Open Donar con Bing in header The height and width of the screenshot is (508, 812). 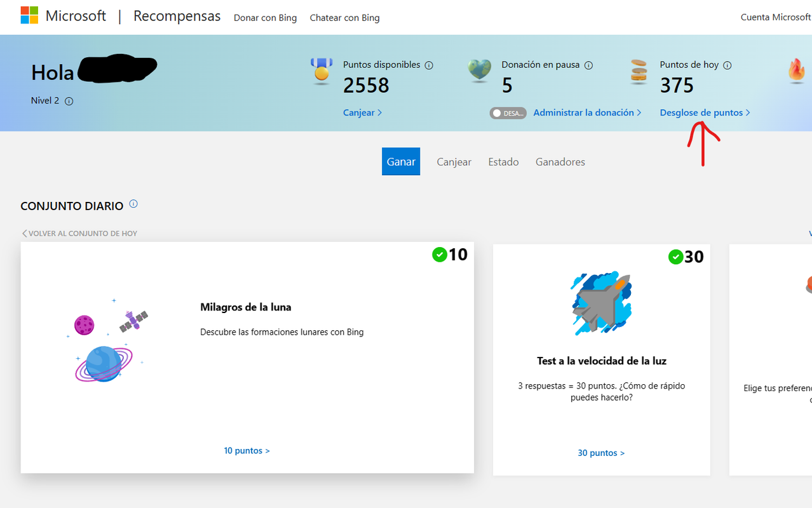[x=265, y=18]
